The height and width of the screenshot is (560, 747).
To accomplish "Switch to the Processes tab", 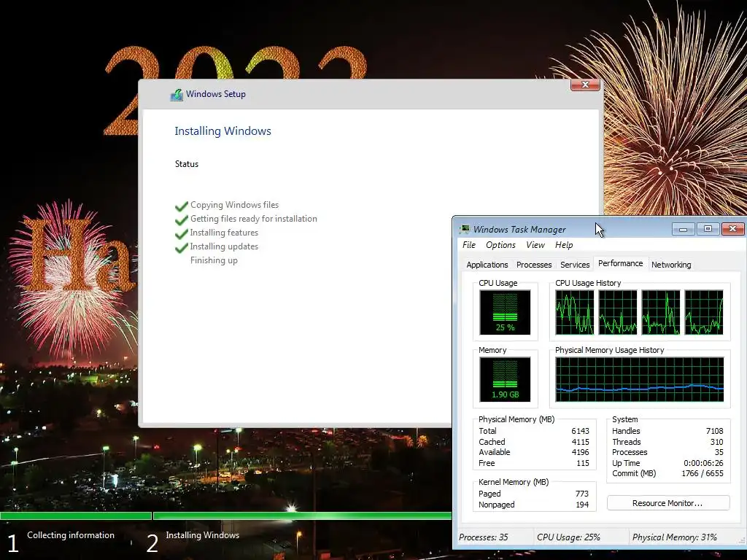I will coord(533,265).
